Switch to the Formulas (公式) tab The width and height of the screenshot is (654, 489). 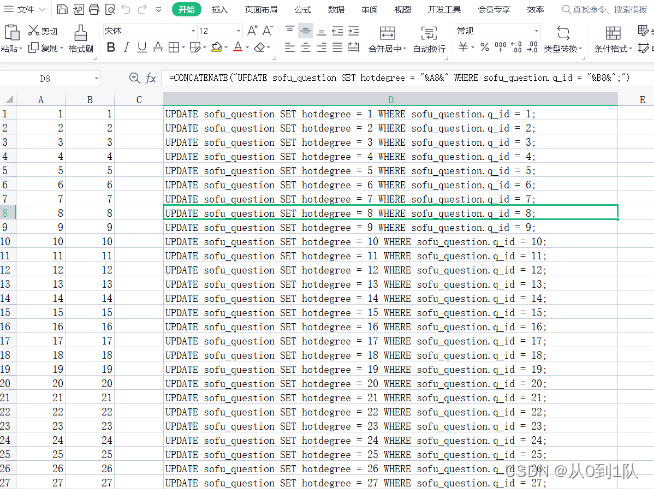pyautogui.click(x=303, y=9)
